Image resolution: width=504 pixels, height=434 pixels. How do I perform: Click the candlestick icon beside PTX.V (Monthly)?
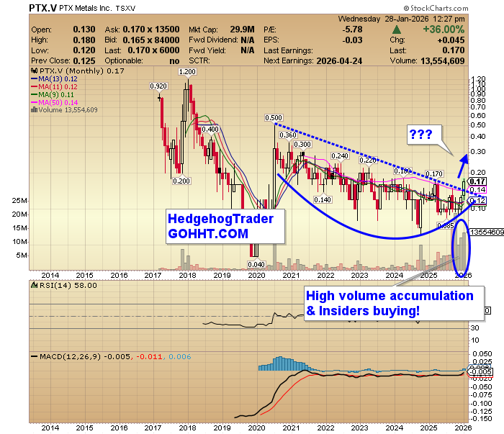(34, 71)
